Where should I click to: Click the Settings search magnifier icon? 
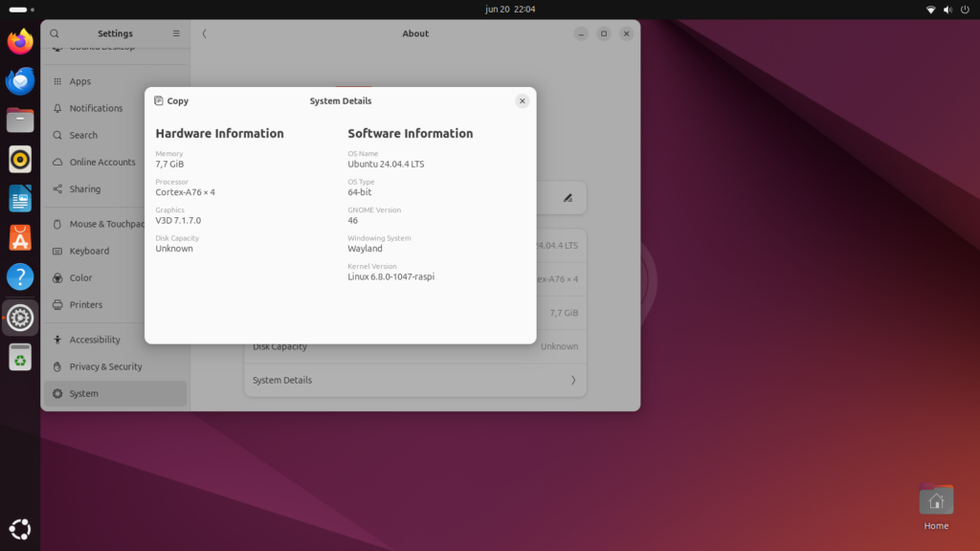[55, 33]
